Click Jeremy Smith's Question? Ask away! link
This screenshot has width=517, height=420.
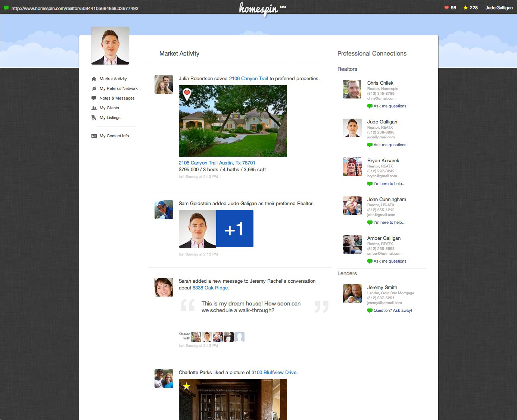(x=392, y=311)
